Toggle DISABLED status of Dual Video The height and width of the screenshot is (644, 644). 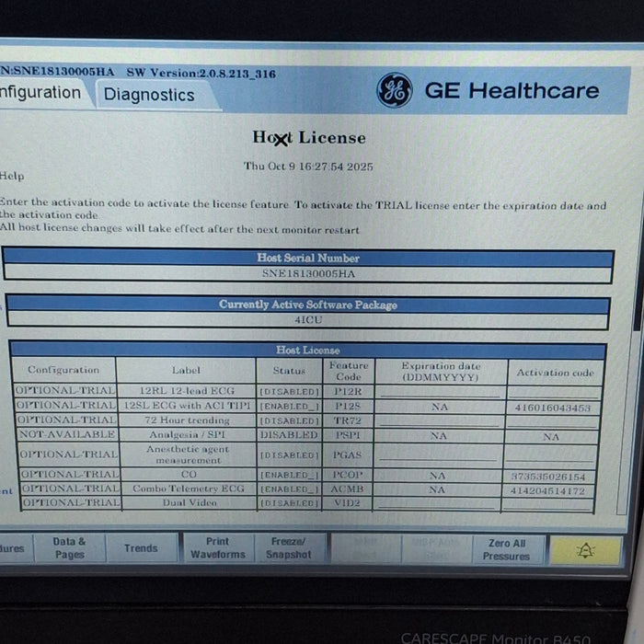point(289,503)
